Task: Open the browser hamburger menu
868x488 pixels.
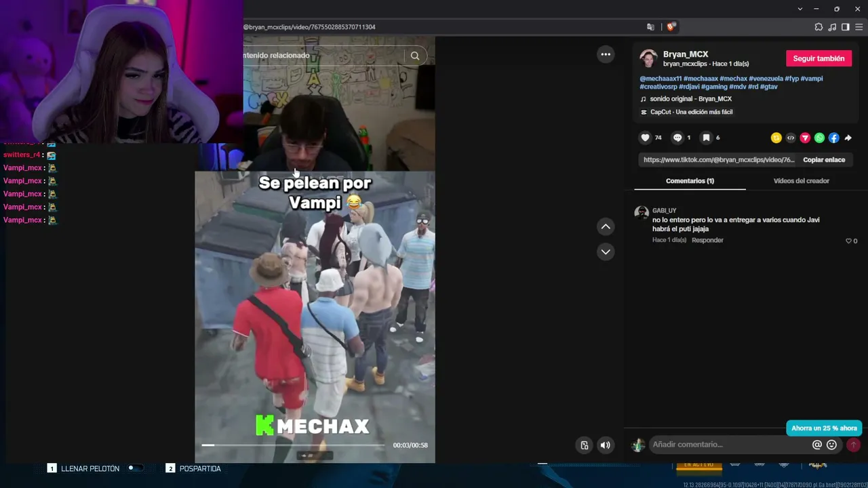Action: pyautogui.click(x=859, y=27)
